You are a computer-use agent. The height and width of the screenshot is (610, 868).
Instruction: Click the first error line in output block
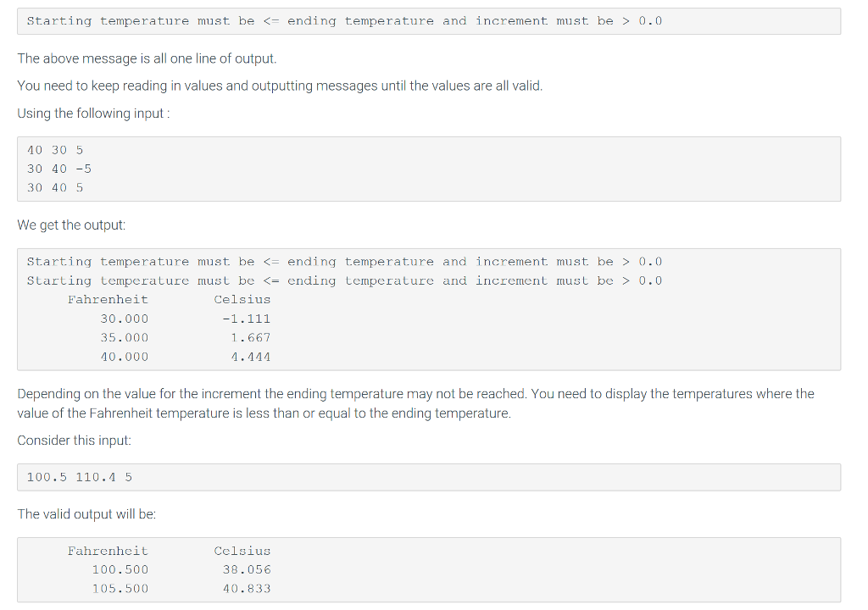click(344, 262)
